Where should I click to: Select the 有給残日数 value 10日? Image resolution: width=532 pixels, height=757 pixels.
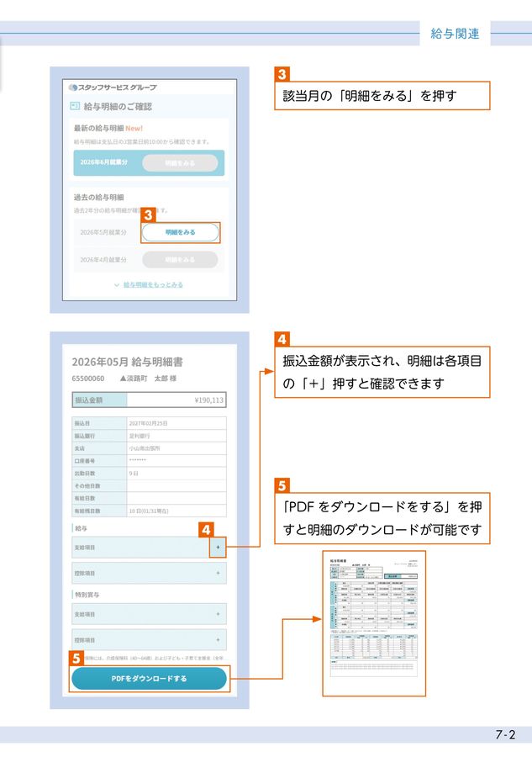(149, 511)
